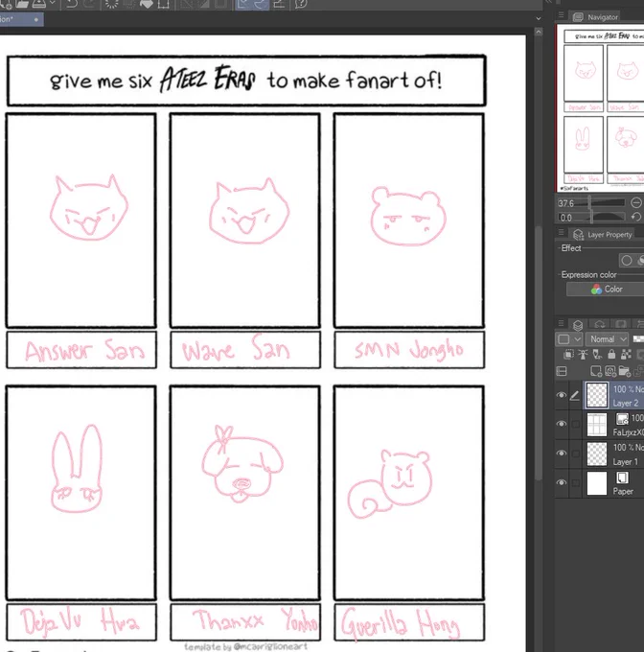Select the Layer palette stack tab icon
The image size is (644, 652).
tap(578, 325)
